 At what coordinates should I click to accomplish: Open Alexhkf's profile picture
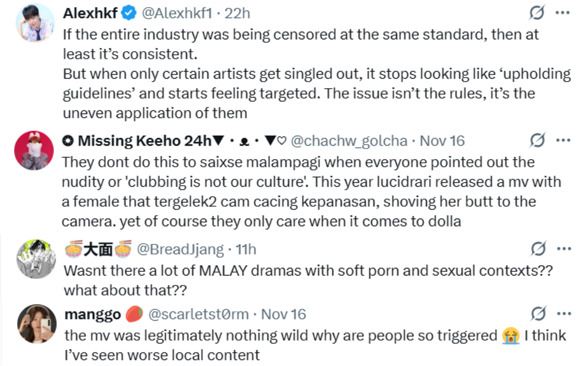pos(35,23)
